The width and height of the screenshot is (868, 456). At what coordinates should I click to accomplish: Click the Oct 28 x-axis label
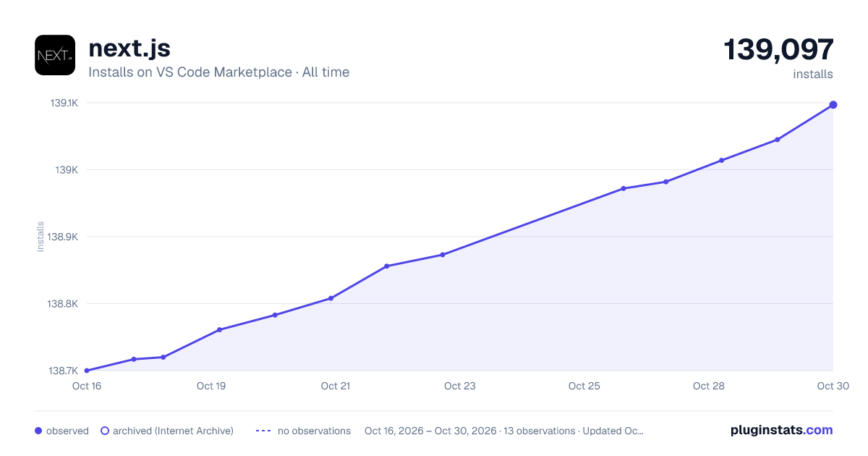pyautogui.click(x=709, y=386)
